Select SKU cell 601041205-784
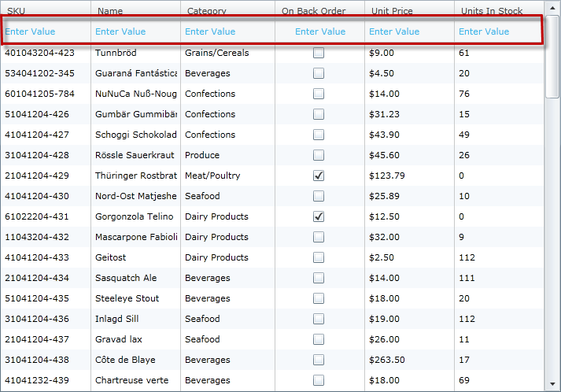Viewport: 561px width, 392px height. (x=40, y=94)
